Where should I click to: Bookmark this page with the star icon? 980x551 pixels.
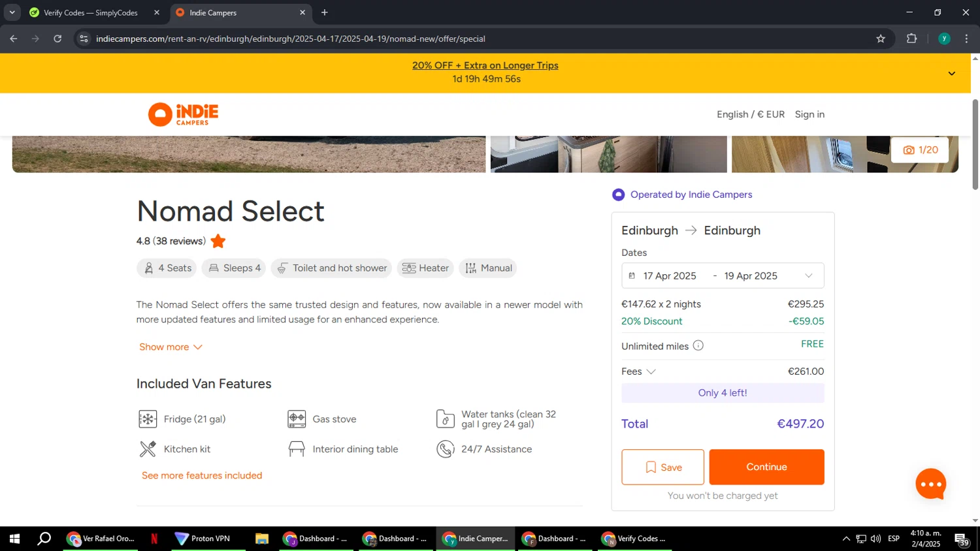tap(881, 39)
